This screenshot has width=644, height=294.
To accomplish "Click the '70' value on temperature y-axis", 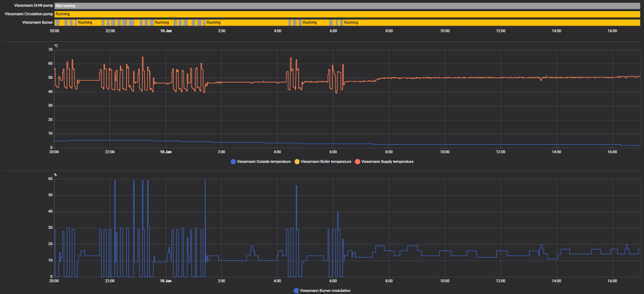I will point(51,50).
